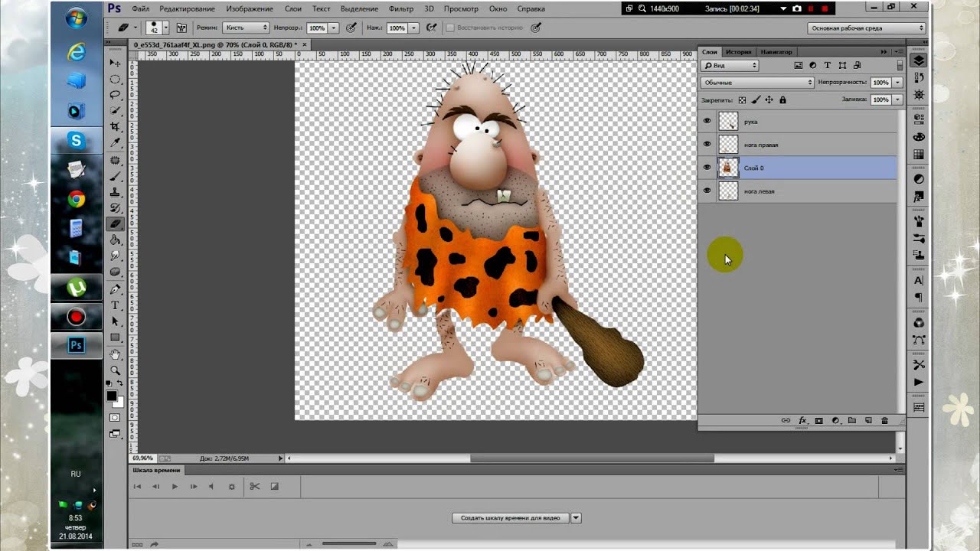The width and height of the screenshot is (980, 551).
Task: Select the Horizontal Type tool
Action: click(x=116, y=305)
